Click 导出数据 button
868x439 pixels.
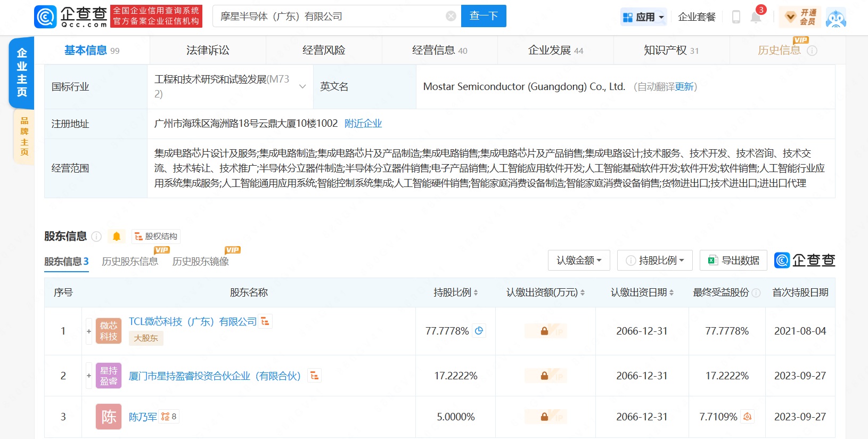[733, 261]
